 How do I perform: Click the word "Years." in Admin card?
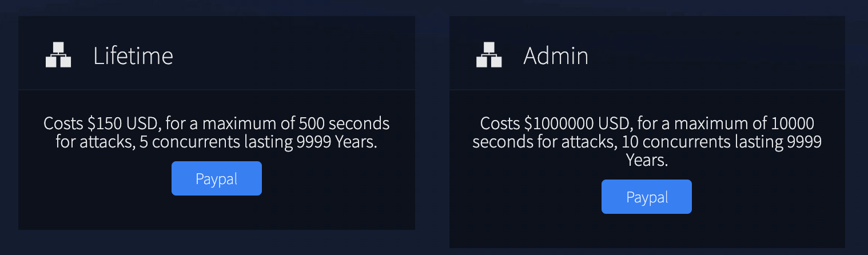pyautogui.click(x=647, y=160)
